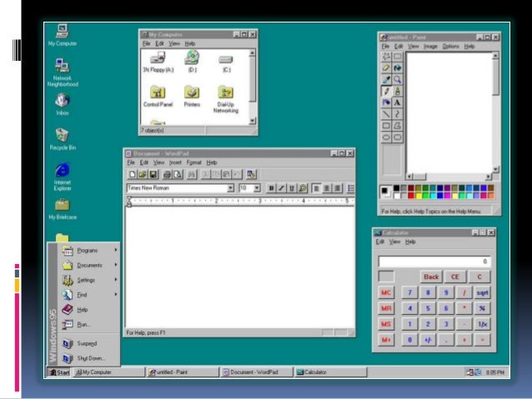Select Recycle Bin on the desktop
The width and height of the screenshot is (532, 399).
pos(63,139)
